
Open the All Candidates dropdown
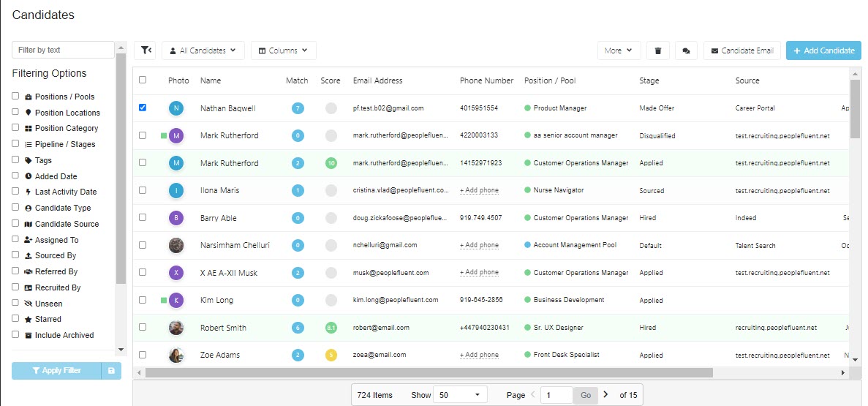pyautogui.click(x=203, y=50)
